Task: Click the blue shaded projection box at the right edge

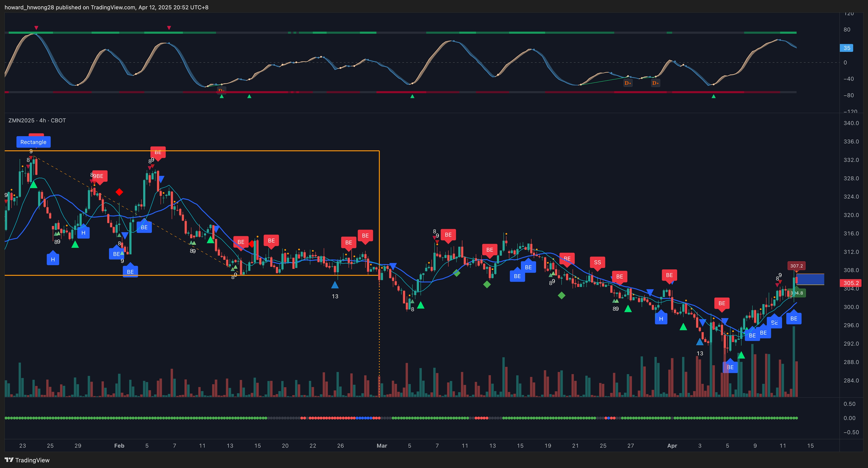Action: pyautogui.click(x=810, y=279)
